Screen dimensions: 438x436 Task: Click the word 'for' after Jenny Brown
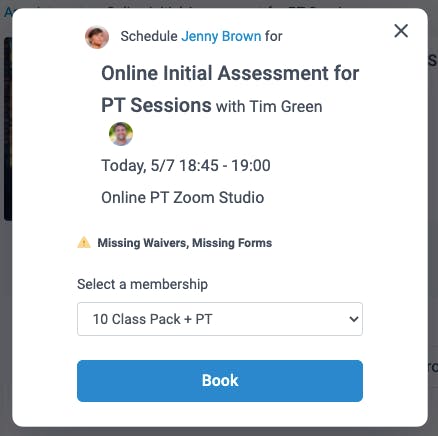click(x=274, y=36)
